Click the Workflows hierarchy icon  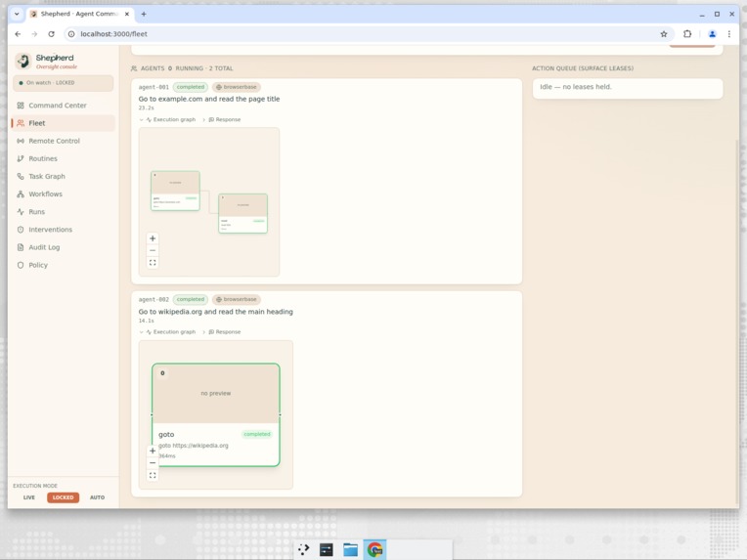21,194
